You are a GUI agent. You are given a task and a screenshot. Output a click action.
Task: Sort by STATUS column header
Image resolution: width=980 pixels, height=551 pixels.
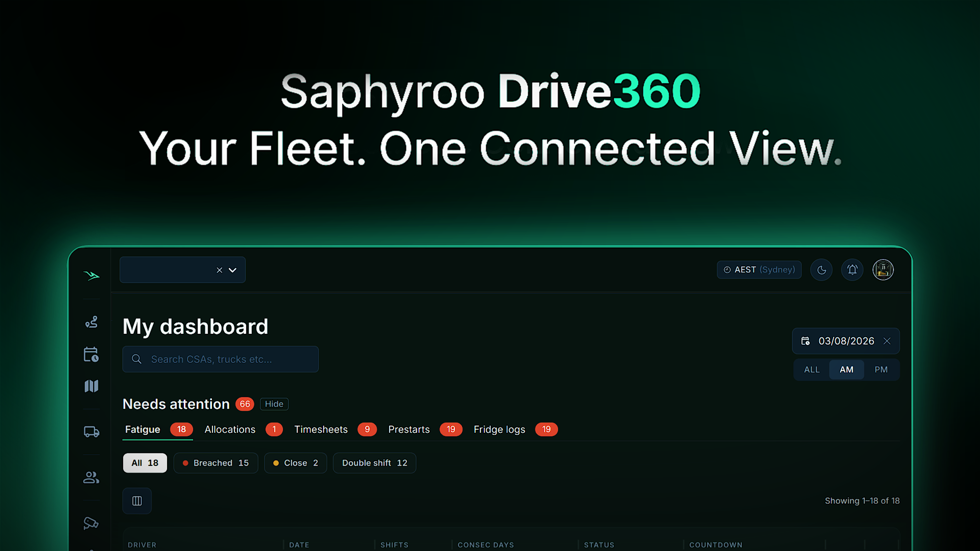point(599,545)
